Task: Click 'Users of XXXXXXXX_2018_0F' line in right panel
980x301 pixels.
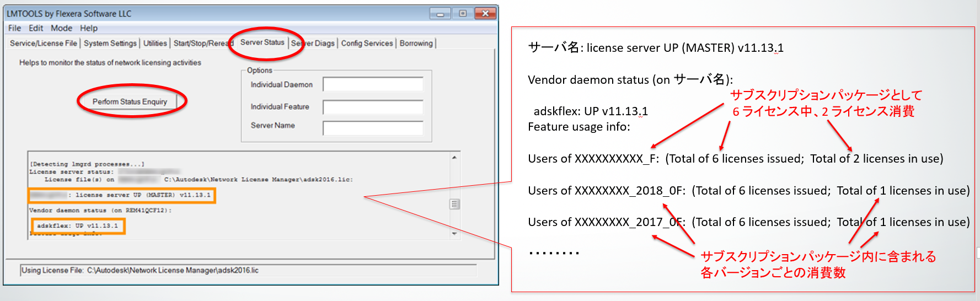Action: click(749, 191)
